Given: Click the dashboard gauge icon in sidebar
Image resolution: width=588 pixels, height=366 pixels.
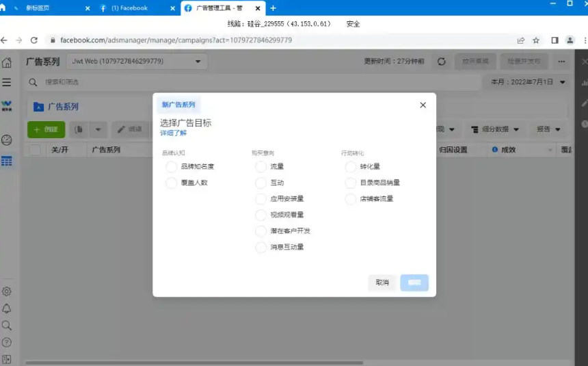Looking at the screenshot, I should tap(7, 140).
